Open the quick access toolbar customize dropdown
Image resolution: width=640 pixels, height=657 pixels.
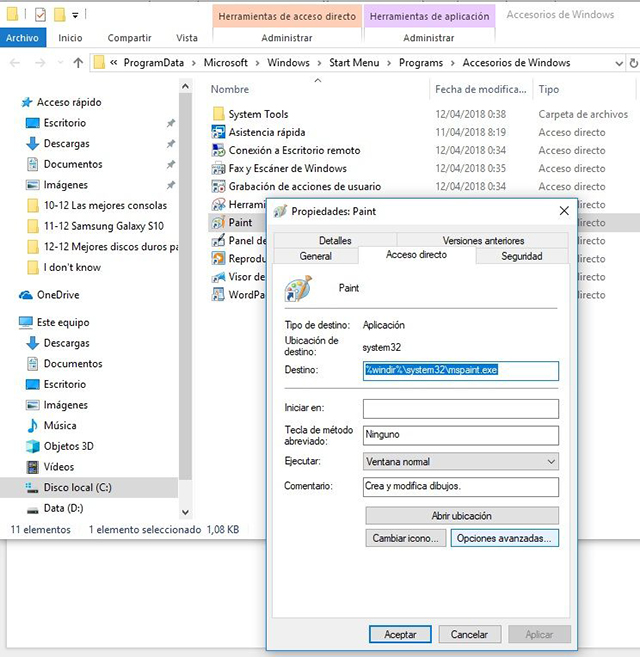[75, 16]
